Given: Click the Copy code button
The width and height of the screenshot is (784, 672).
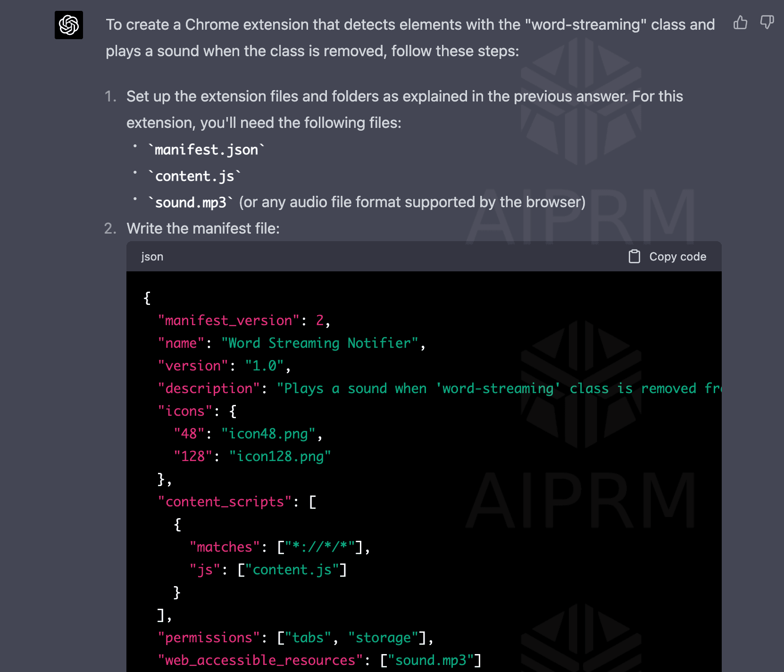Looking at the screenshot, I should coord(667,256).
